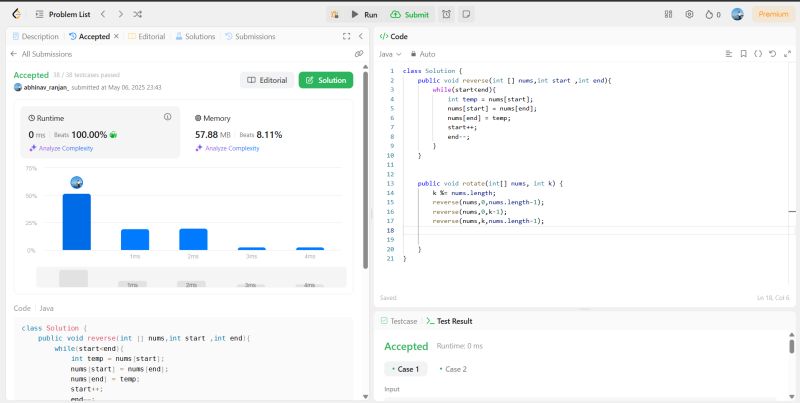Select the Memory stats card
This screenshot has height=403, width=800.
(267, 133)
